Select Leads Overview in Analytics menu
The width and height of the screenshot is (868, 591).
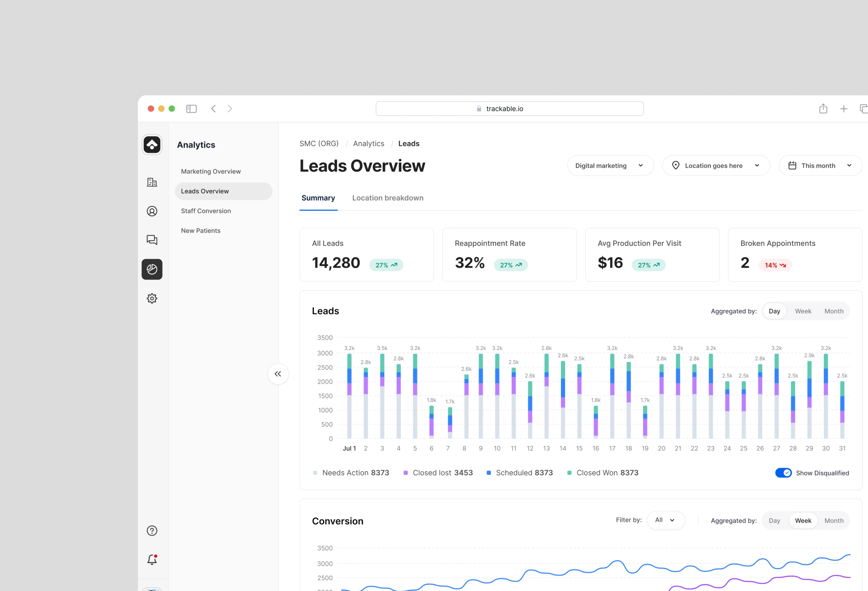click(x=223, y=191)
